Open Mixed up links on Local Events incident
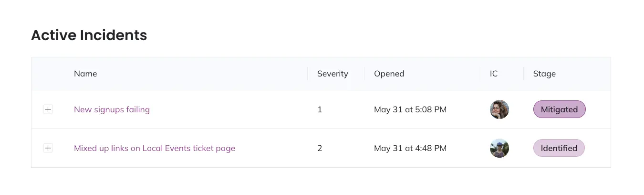644x195 pixels. tap(154, 148)
